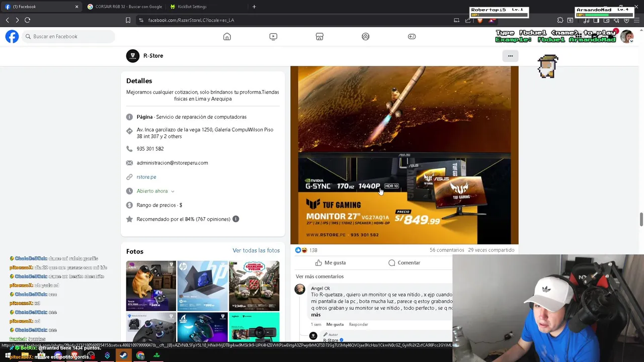
Task: Open the Steam icon in the taskbar
Action: pyautogui.click(x=123, y=355)
